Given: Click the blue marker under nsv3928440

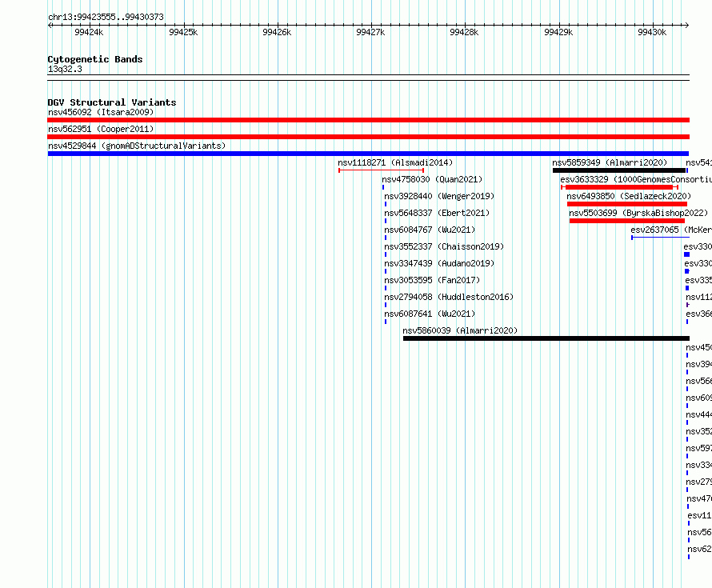Looking at the screenshot, I should click(386, 204).
